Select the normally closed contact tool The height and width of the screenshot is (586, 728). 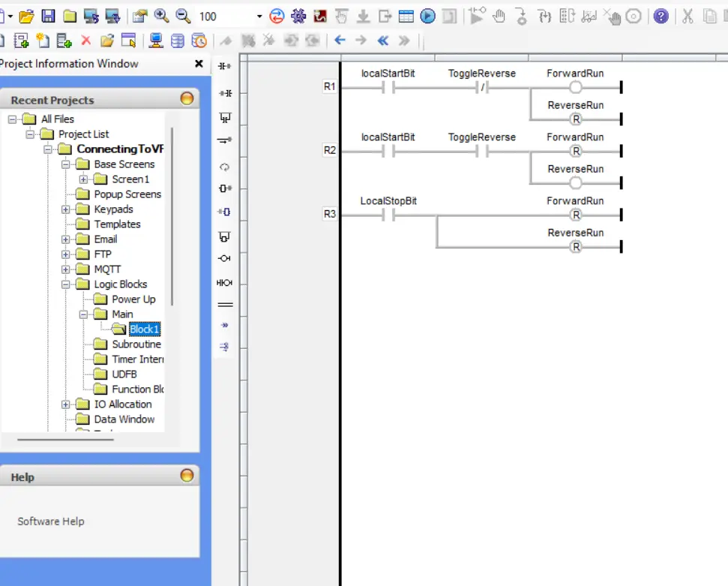[x=222, y=92]
